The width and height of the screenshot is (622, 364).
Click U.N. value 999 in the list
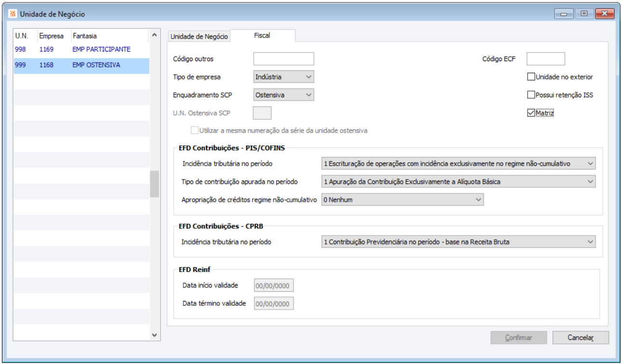[x=20, y=65]
